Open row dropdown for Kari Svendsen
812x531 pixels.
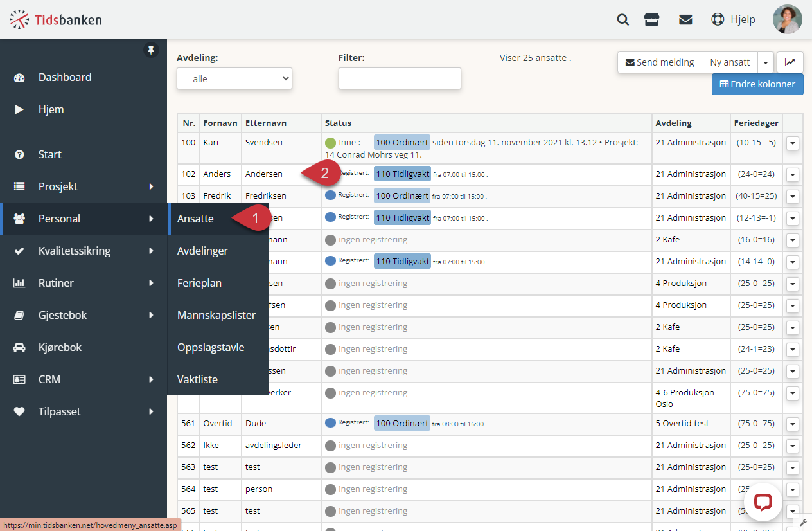(x=793, y=143)
